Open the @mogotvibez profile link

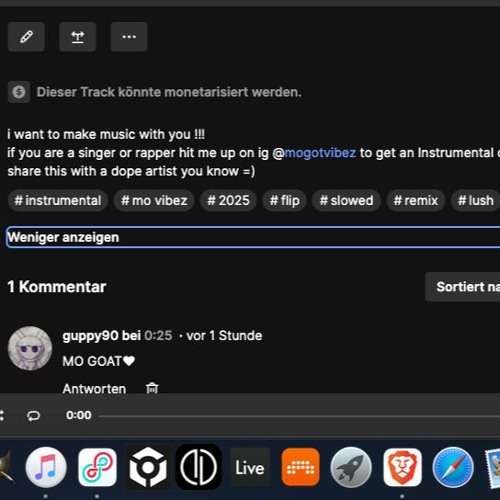click(x=320, y=153)
